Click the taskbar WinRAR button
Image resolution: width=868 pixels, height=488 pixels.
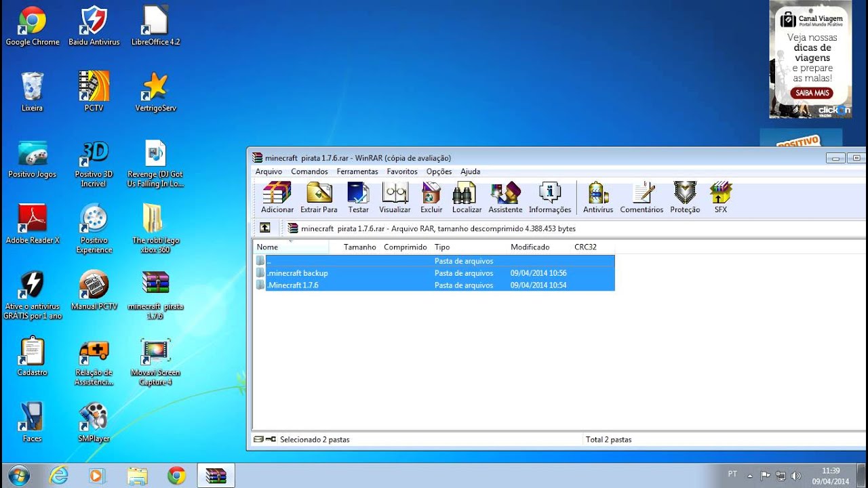[x=216, y=476]
